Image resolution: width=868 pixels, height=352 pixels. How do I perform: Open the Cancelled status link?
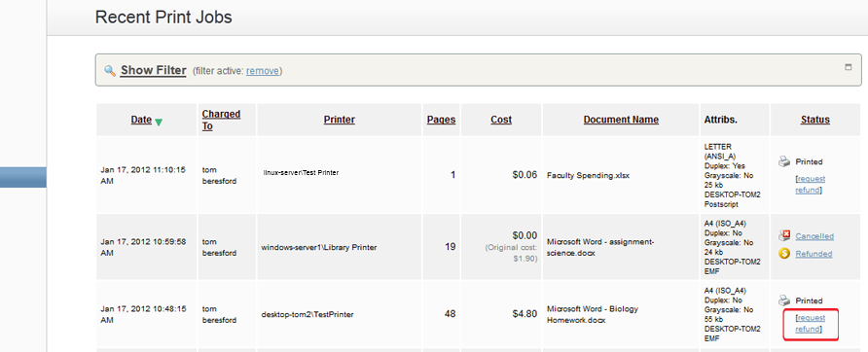pyautogui.click(x=814, y=236)
